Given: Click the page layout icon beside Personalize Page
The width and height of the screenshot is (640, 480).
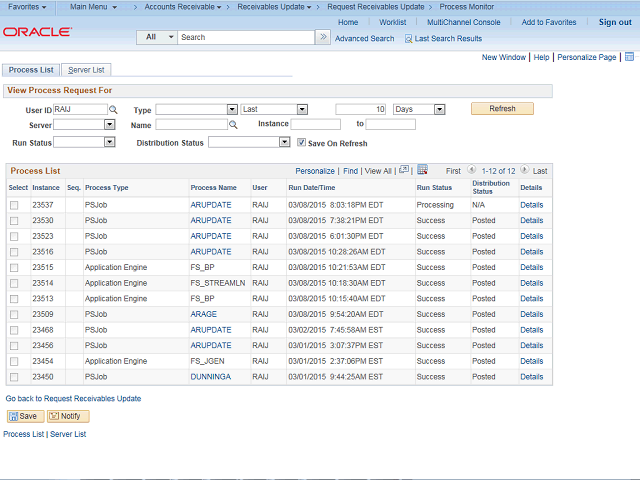Looking at the screenshot, I should [628, 58].
